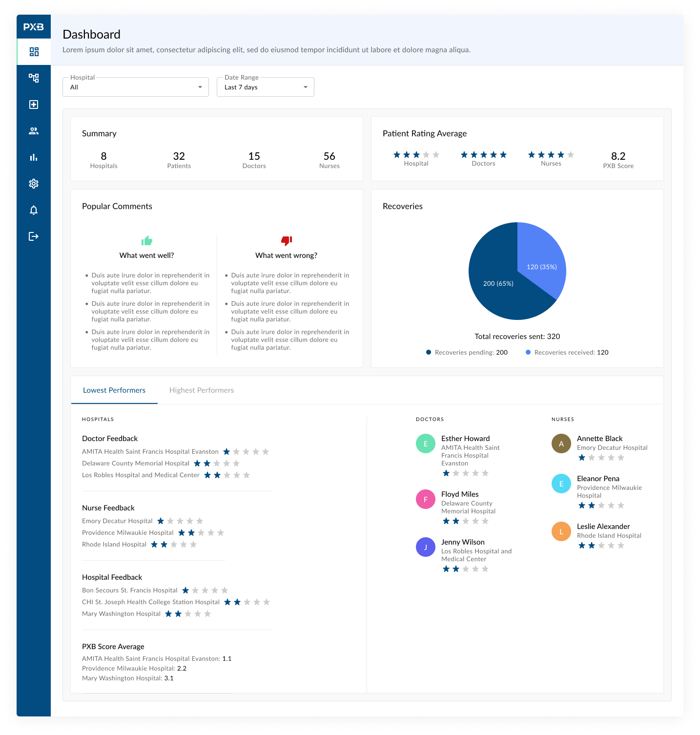The width and height of the screenshot is (700, 735).
Task: Switch to Highest Performers tab
Action: click(202, 390)
